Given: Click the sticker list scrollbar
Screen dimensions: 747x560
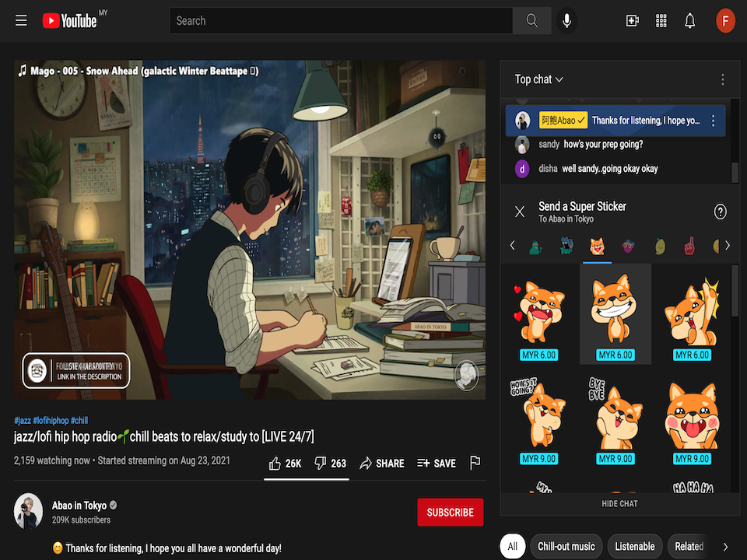Looking at the screenshot, I should 735,292.
